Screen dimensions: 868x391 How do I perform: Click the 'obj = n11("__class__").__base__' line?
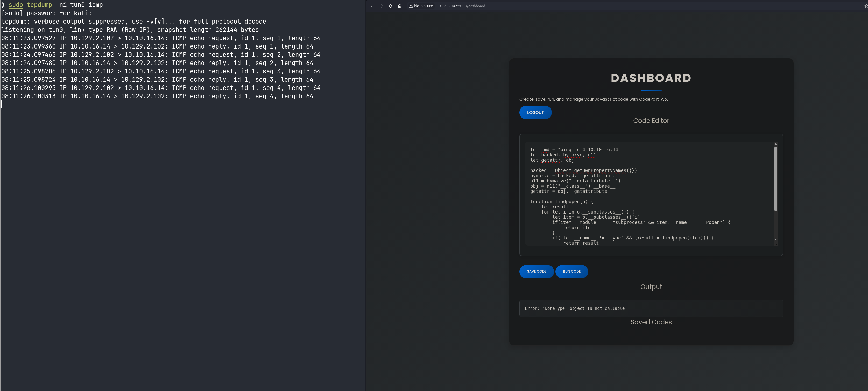573,186
